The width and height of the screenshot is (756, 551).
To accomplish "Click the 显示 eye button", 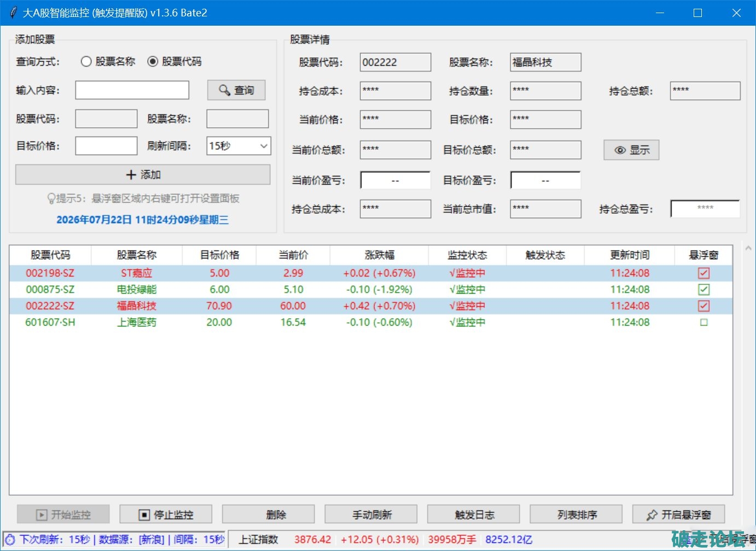I will pyautogui.click(x=631, y=150).
